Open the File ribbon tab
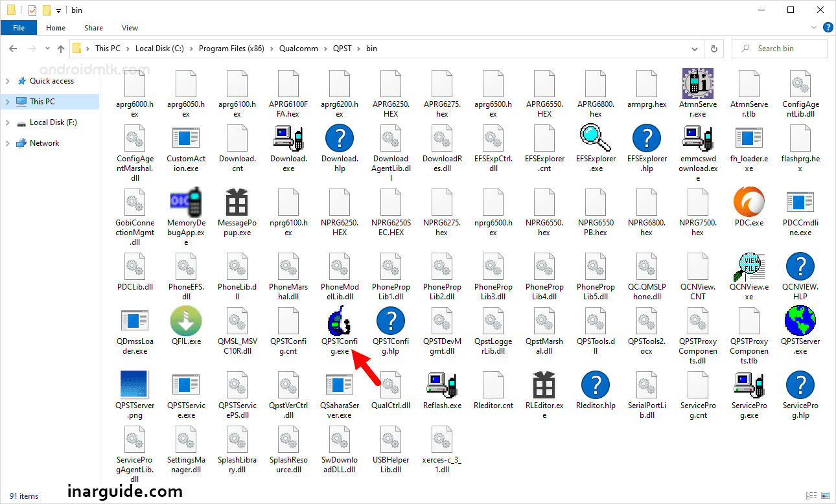The image size is (836, 504). [19, 28]
